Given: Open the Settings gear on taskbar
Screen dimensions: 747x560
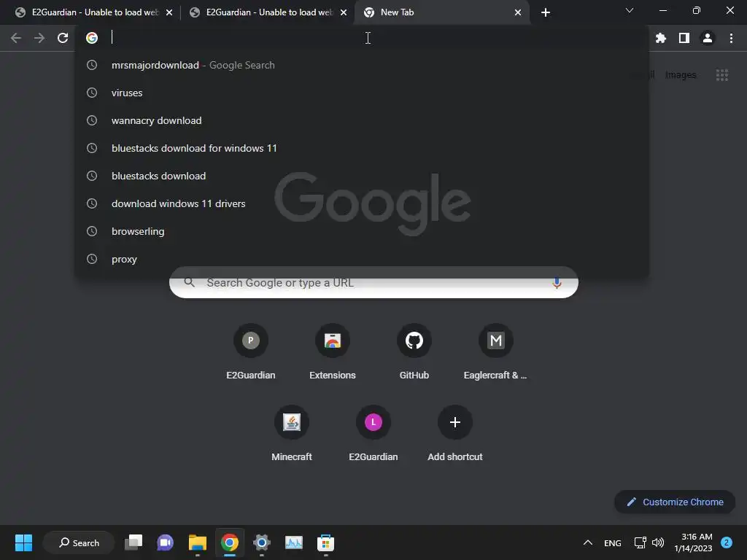Looking at the screenshot, I should point(262,542).
